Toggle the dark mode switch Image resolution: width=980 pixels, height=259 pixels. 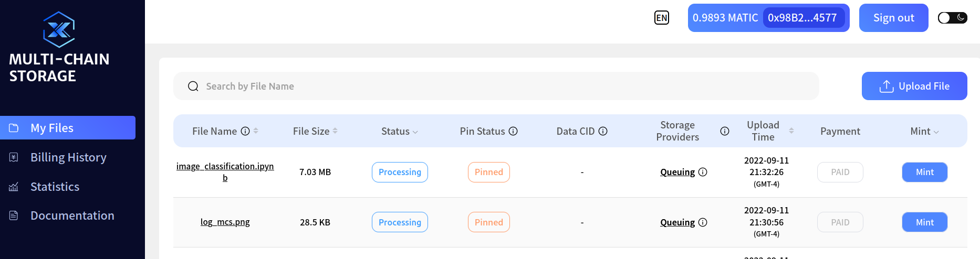pos(953,18)
